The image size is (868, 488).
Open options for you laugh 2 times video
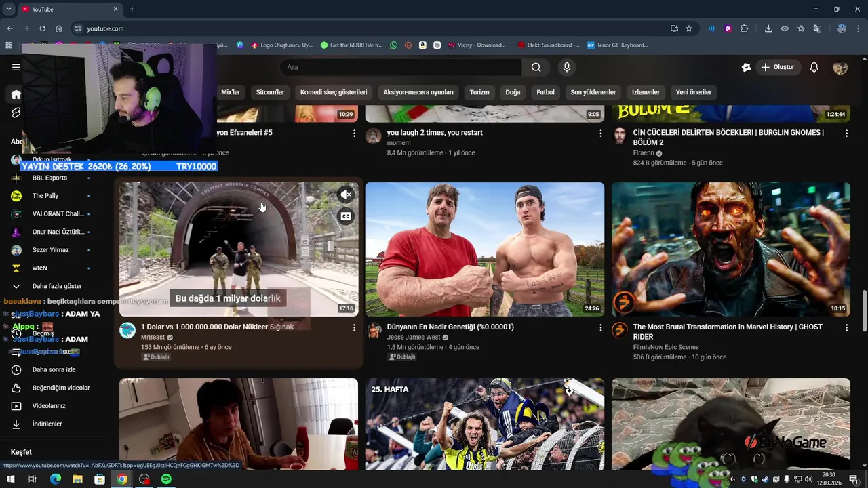(x=600, y=134)
